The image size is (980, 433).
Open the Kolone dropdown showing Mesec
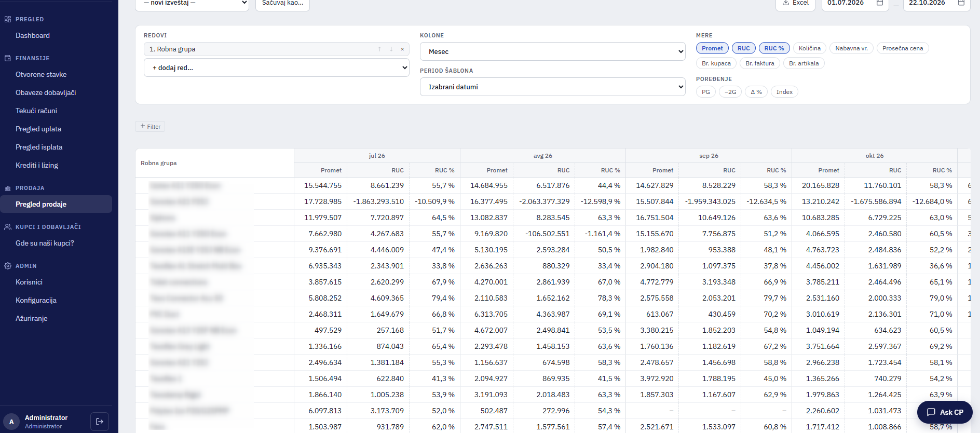point(553,51)
